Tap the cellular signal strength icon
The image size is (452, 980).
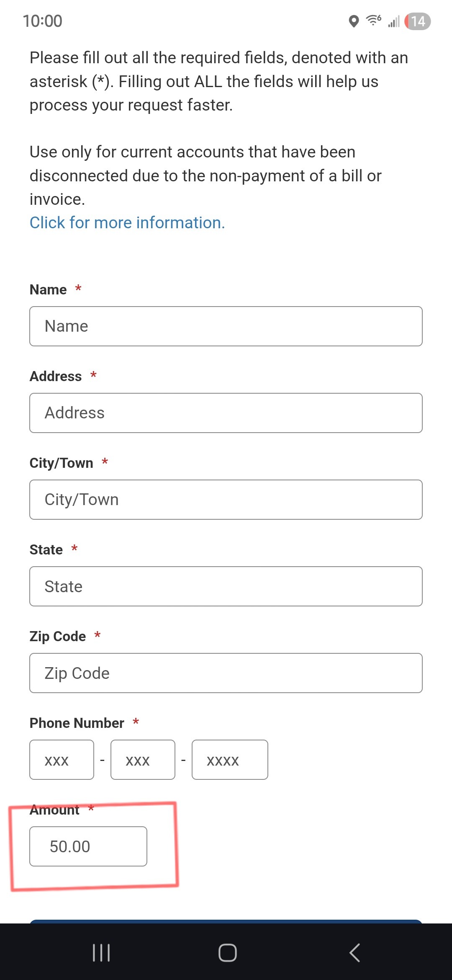pyautogui.click(x=394, y=21)
